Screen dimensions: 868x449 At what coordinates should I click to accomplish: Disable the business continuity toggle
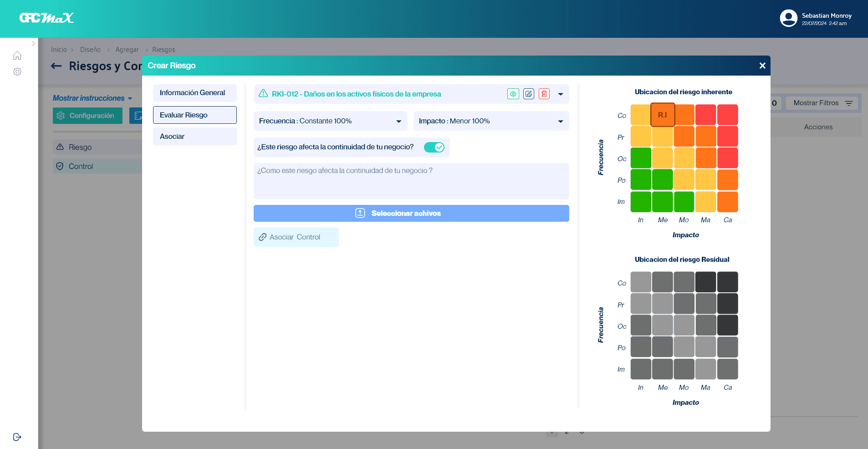(x=434, y=147)
